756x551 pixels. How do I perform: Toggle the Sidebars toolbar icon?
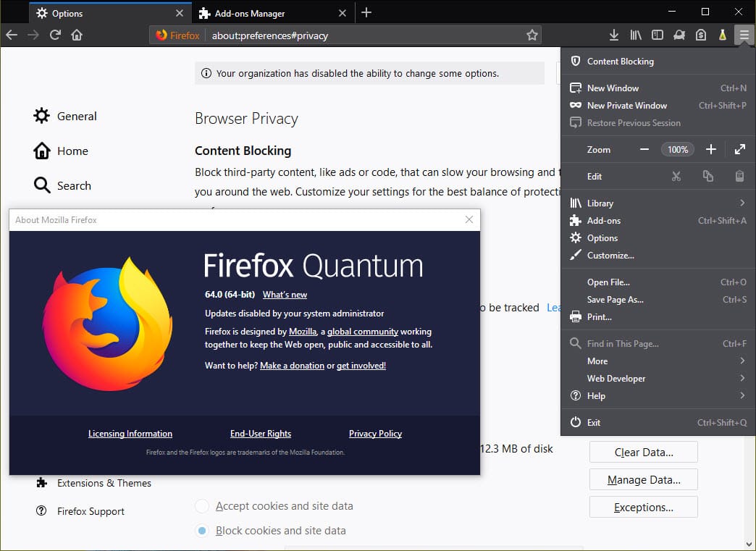pos(657,34)
